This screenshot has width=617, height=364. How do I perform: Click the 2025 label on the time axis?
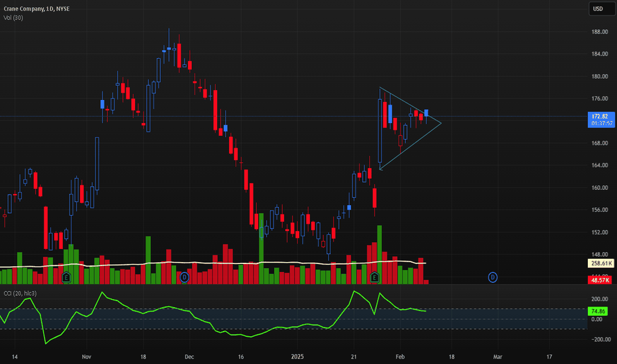click(x=297, y=357)
